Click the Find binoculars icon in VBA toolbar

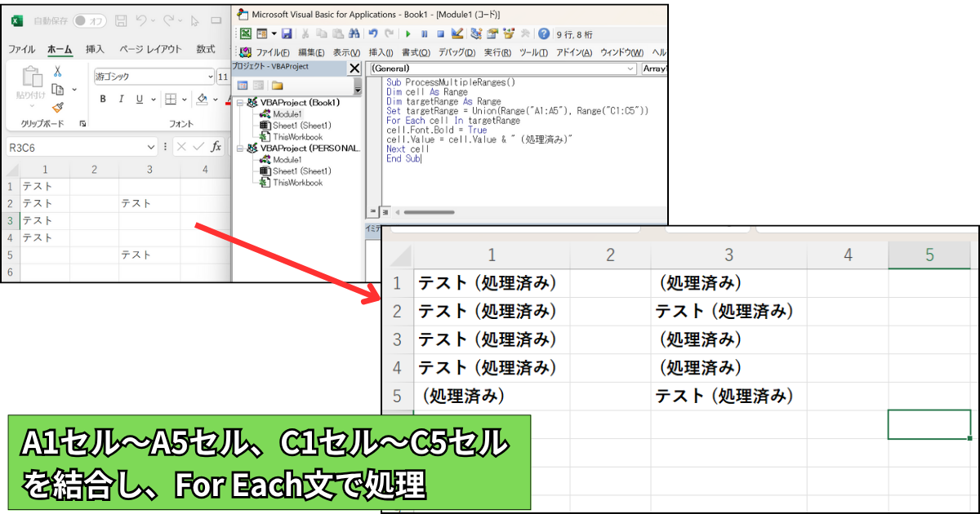pyautogui.click(x=354, y=33)
